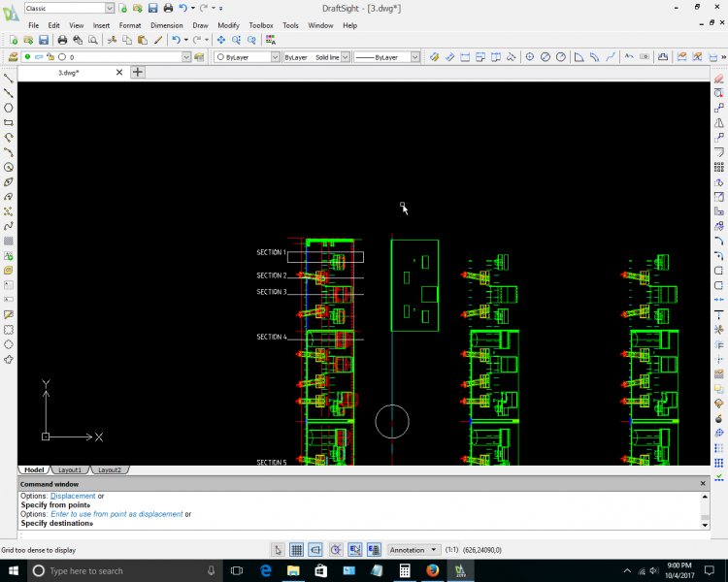Screen dimensions: 728x582
Task: Switch to the Layout1 tab
Action: tap(68, 469)
